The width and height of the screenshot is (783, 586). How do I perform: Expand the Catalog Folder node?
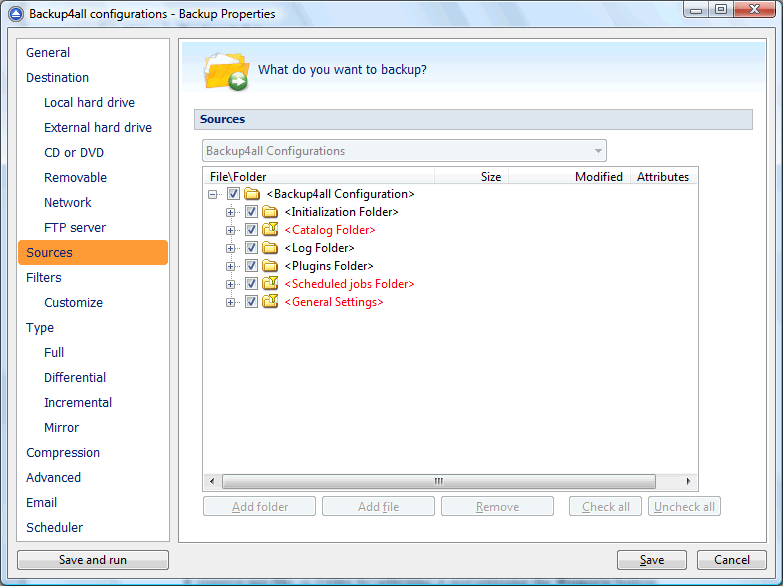point(230,230)
